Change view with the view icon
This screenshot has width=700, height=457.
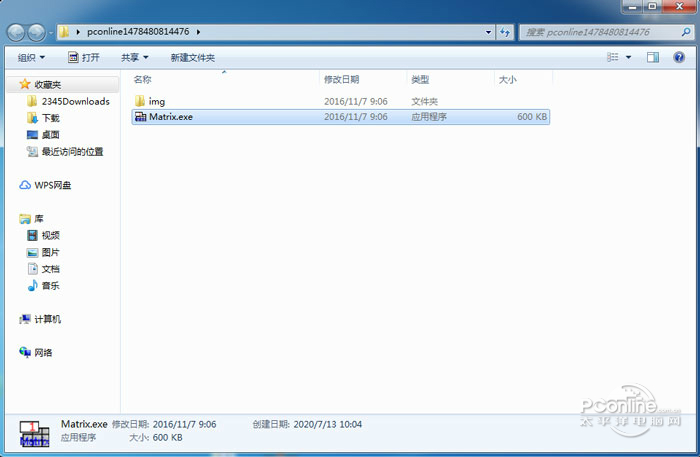click(x=612, y=57)
